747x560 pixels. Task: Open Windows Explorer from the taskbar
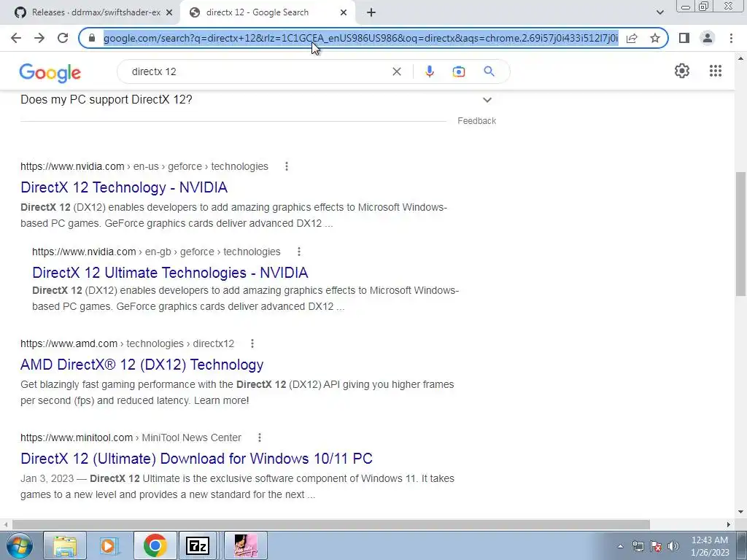(65, 545)
